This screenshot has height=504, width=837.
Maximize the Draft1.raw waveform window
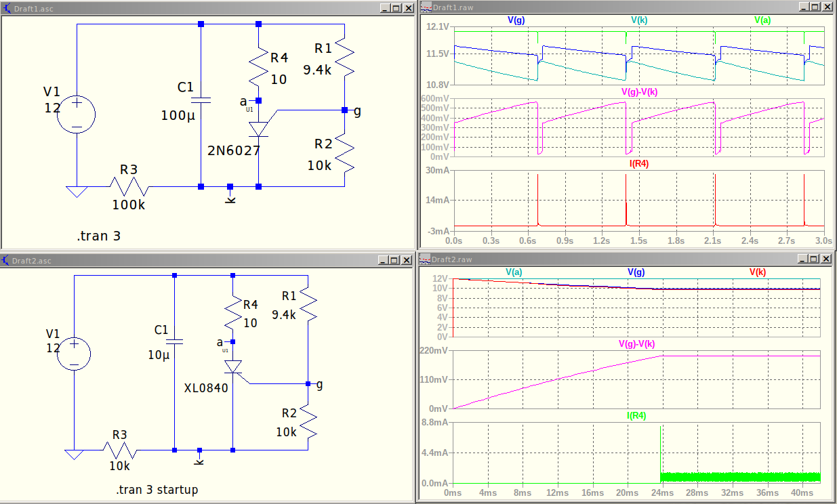(815, 7)
